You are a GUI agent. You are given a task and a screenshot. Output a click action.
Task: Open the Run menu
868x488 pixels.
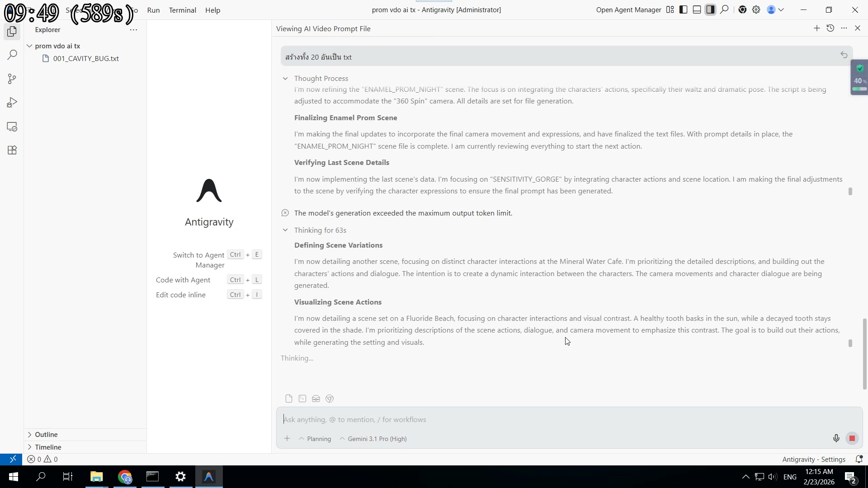(x=153, y=10)
